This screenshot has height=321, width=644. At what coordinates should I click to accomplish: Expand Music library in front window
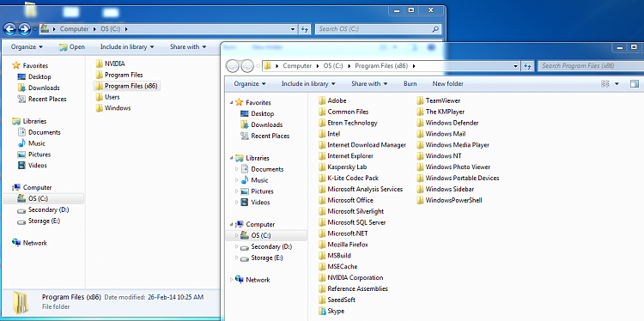(237, 180)
